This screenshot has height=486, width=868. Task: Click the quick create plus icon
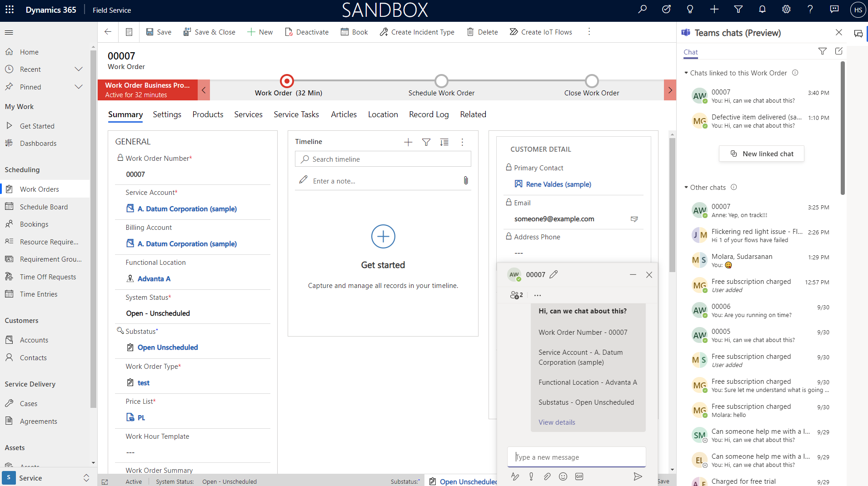coord(714,10)
